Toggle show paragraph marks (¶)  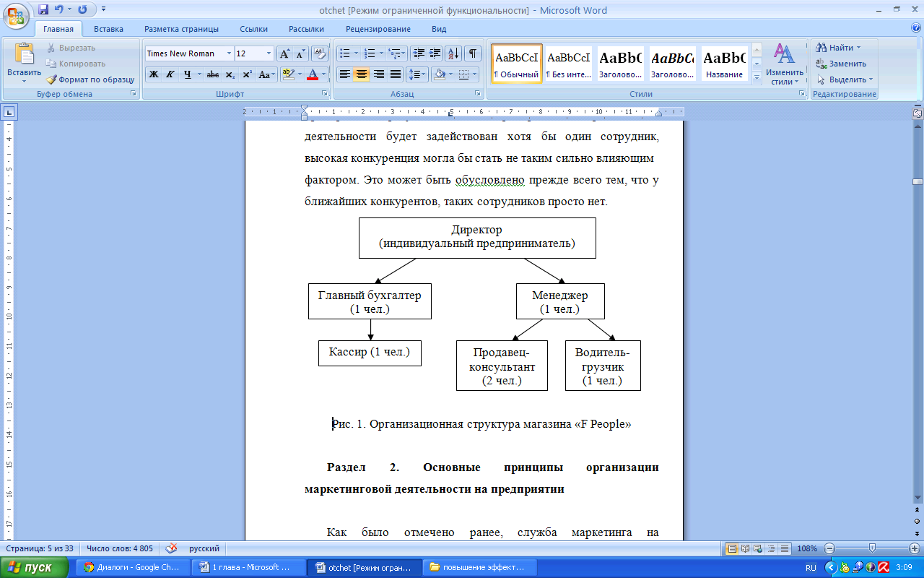pyautogui.click(x=473, y=53)
